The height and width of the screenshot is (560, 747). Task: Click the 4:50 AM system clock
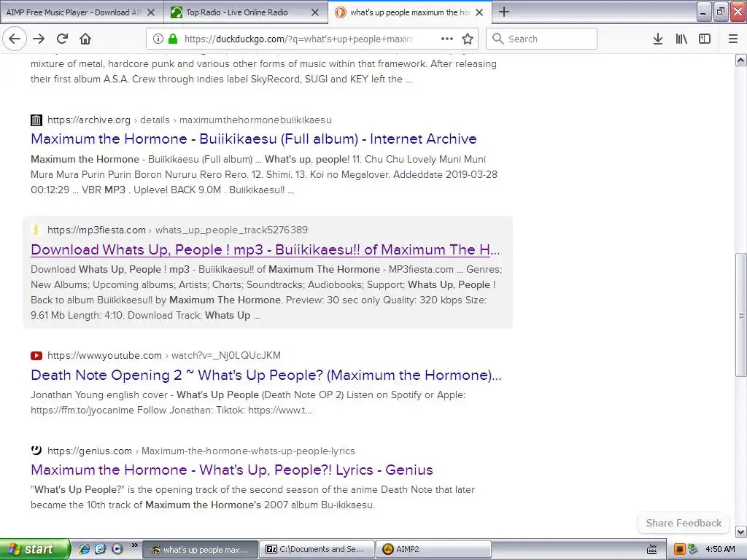click(x=719, y=550)
